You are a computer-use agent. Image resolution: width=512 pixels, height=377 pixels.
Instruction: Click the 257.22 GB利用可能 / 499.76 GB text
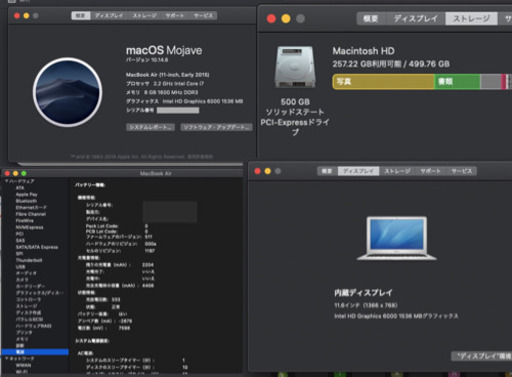391,64
